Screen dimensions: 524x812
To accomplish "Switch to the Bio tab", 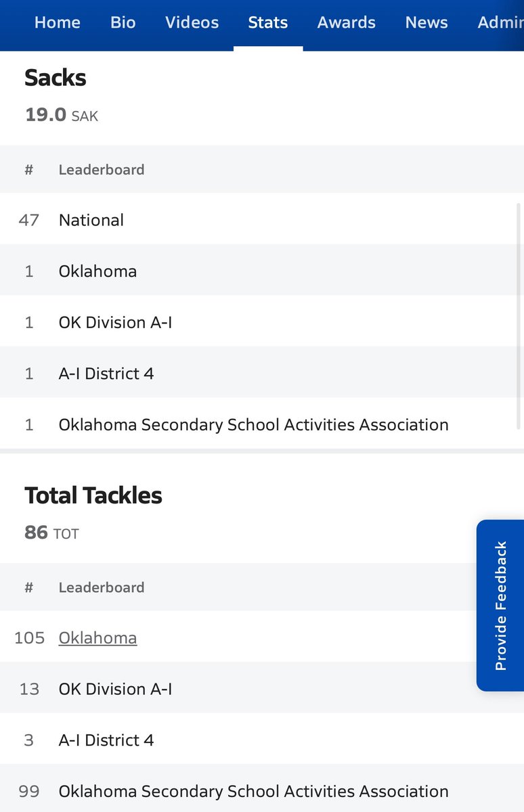I will click(x=123, y=22).
